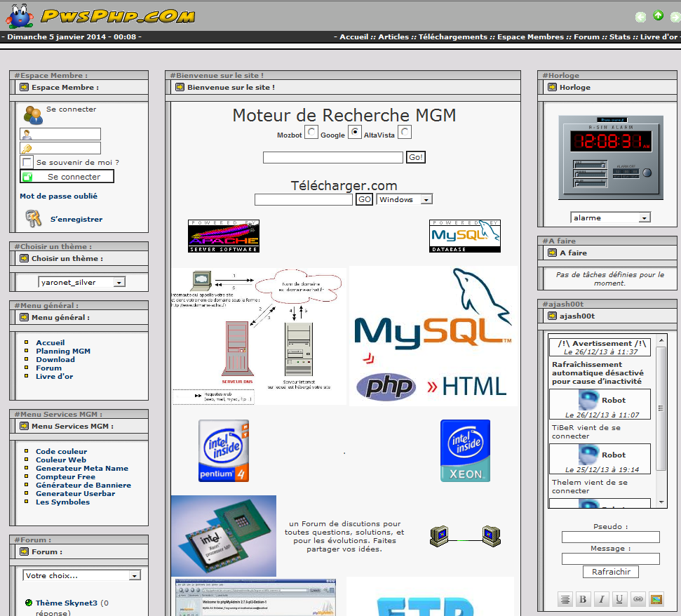Click the green up arrow icon
The width and height of the screenshot is (681, 616).
[x=659, y=15]
